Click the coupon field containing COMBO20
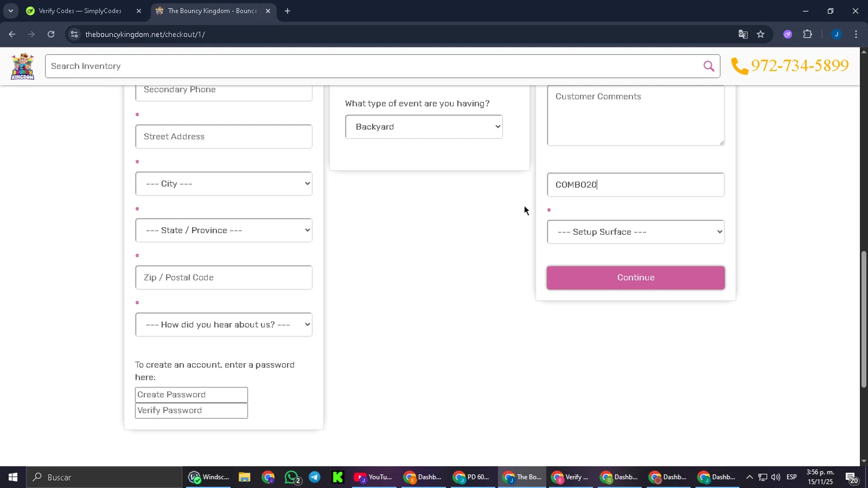 click(636, 185)
